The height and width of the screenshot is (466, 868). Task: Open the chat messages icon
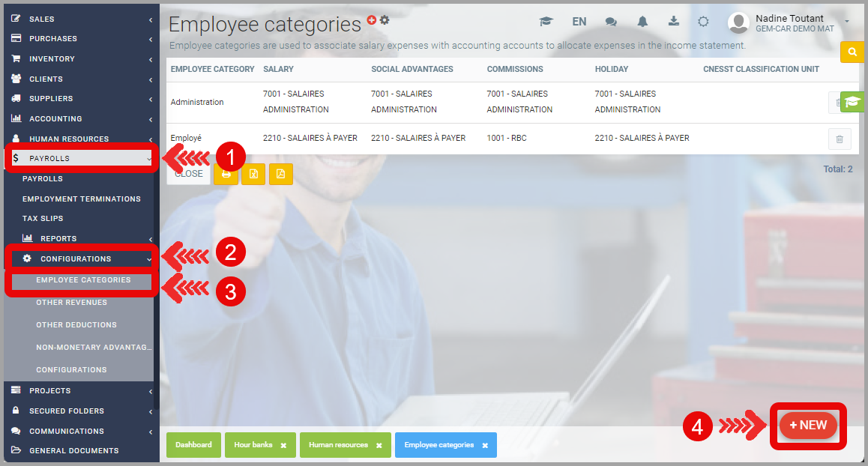click(x=611, y=22)
